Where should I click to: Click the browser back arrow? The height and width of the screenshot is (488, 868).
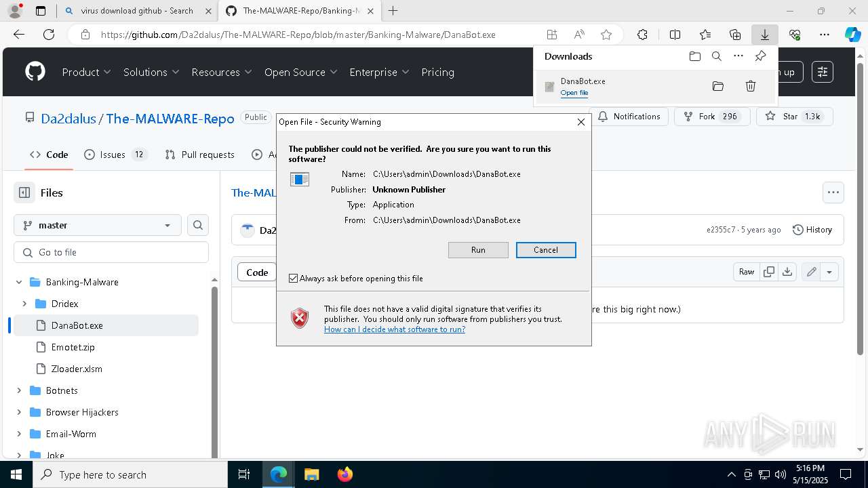pyautogui.click(x=19, y=35)
